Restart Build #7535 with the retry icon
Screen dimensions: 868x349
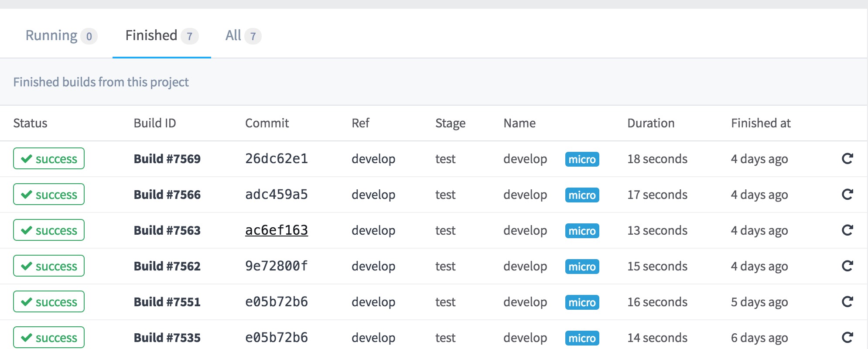(847, 338)
